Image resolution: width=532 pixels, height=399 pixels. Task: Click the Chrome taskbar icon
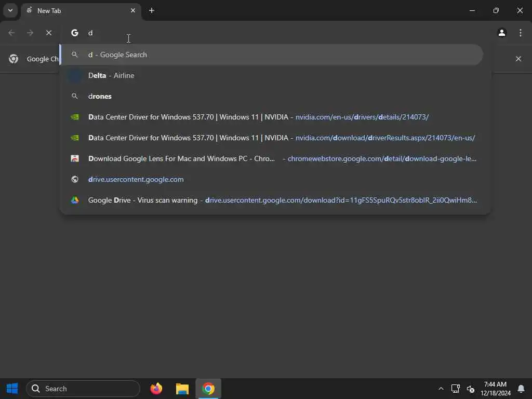(x=208, y=389)
